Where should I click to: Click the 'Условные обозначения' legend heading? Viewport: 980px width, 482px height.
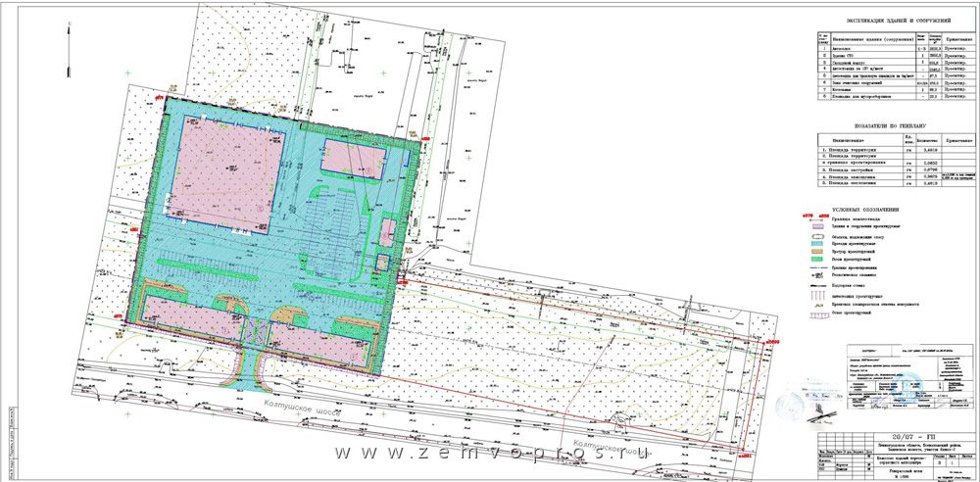click(x=865, y=208)
